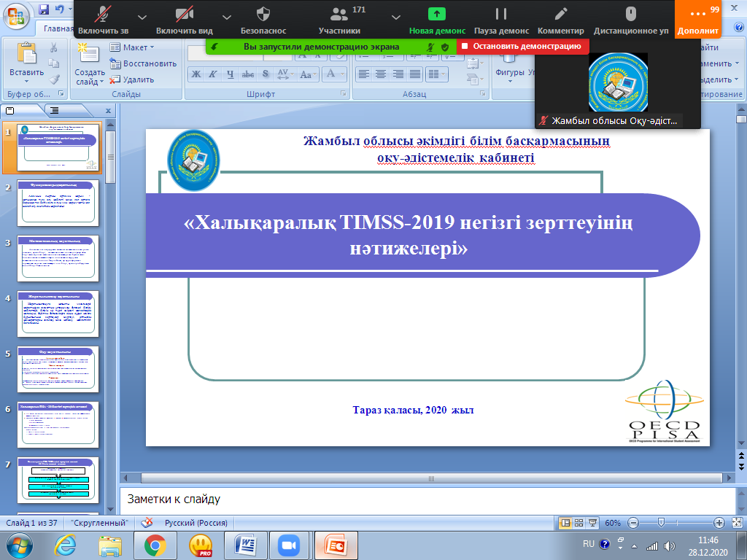Open the Windows Start menu
Image resolution: width=747 pixels, height=560 pixels.
click(20, 545)
